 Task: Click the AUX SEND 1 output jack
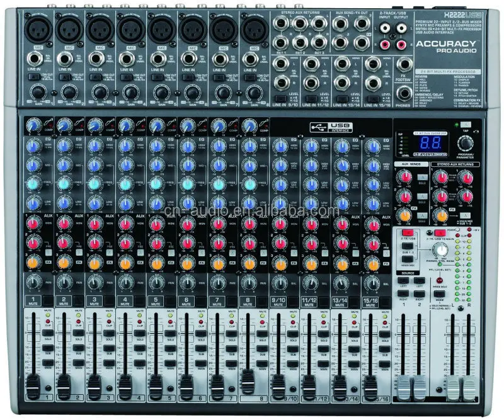coord(340,24)
